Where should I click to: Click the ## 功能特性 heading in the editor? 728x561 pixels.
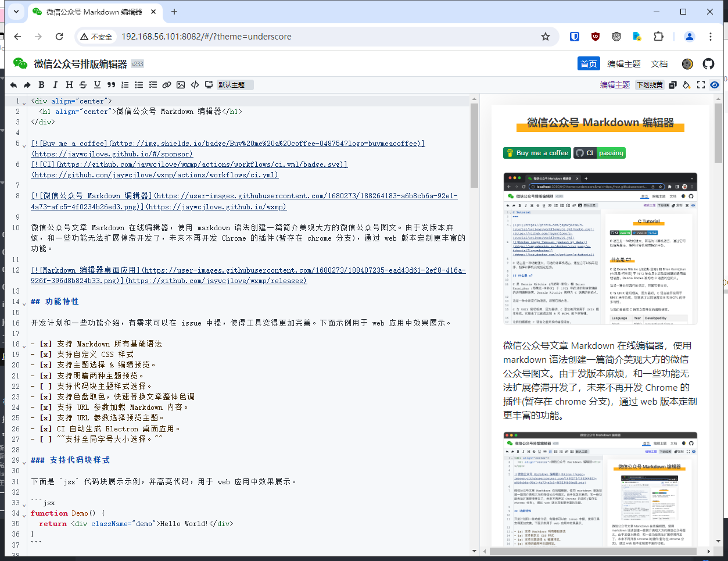point(55,302)
